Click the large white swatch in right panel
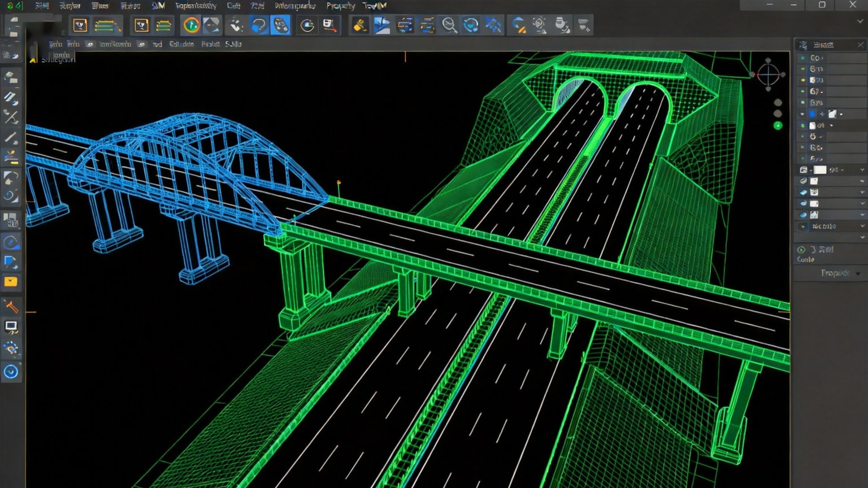The width and height of the screenshot is (868, 488). pos(820,169)
